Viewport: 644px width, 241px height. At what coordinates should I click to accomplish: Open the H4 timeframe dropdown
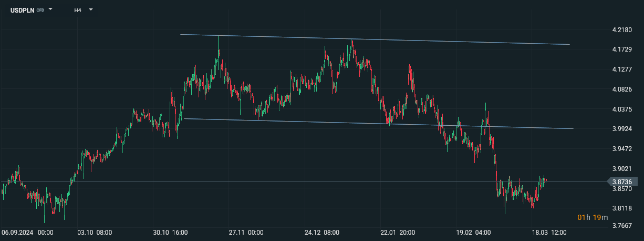pos(90,9)
